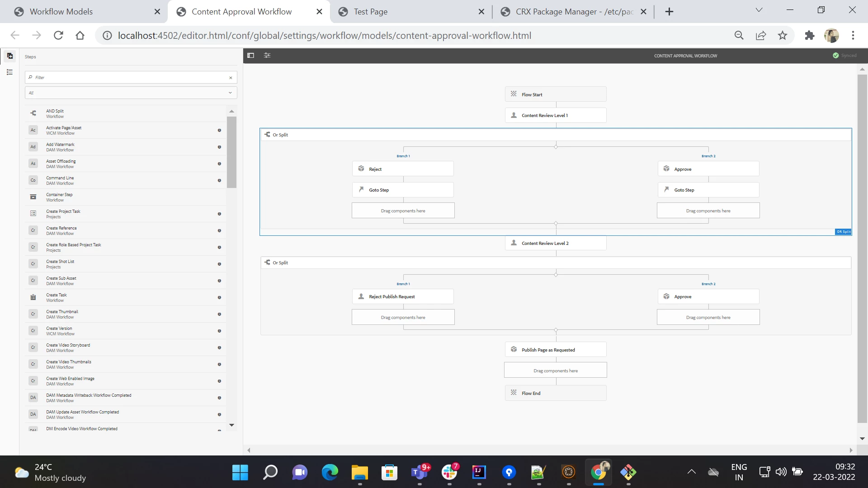Show info for Activate Page/Asset step

pyautogui.click(x=219, y=131)
